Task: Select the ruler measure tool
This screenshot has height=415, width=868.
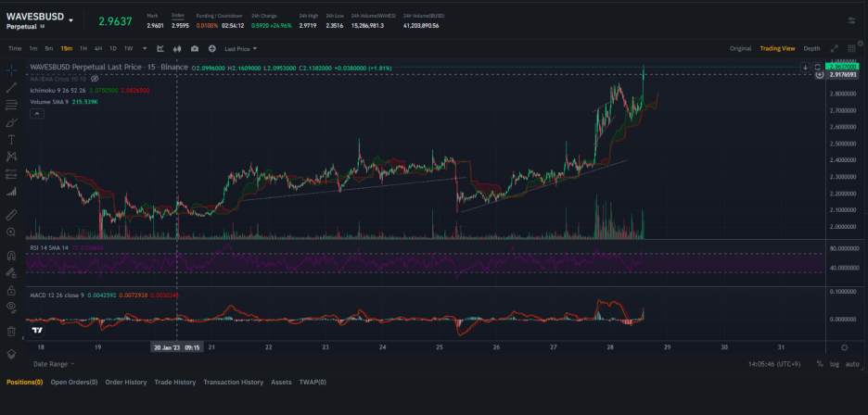Action: pyautogui.click(x=12, y=214)
